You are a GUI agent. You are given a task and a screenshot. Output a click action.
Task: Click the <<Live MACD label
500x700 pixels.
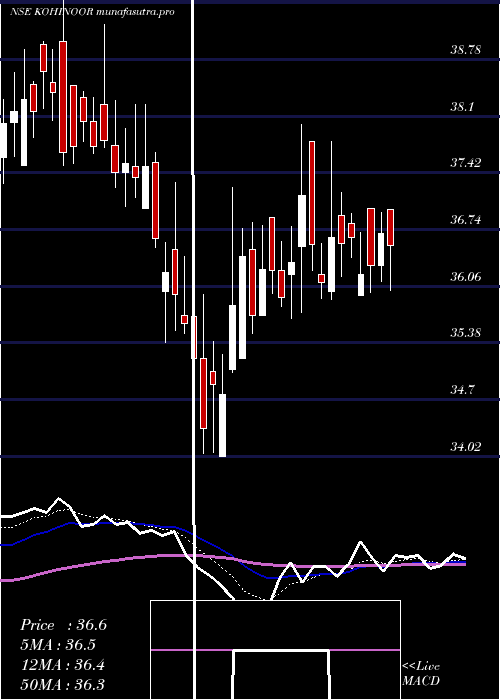click(421, 674)
